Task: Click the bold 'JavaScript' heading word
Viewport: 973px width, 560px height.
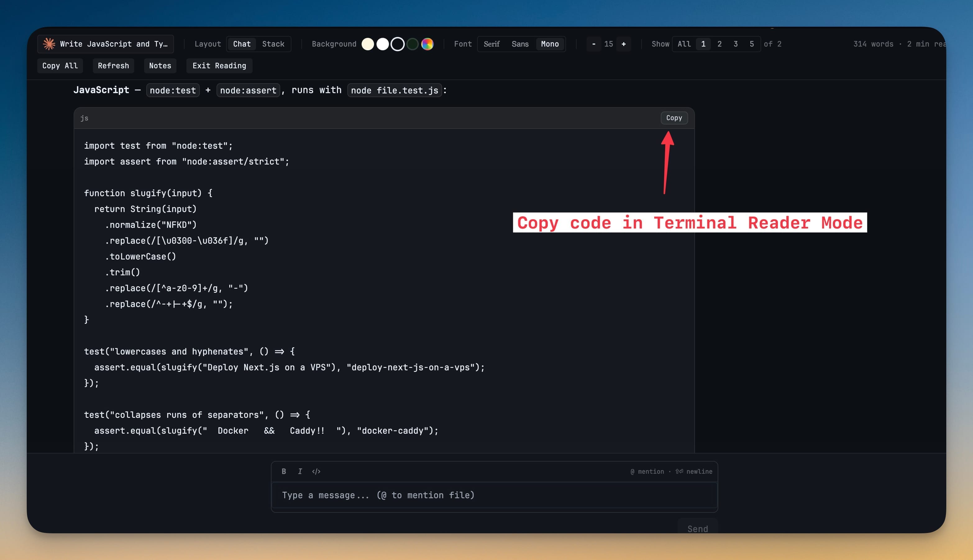Action: (101, 90)
